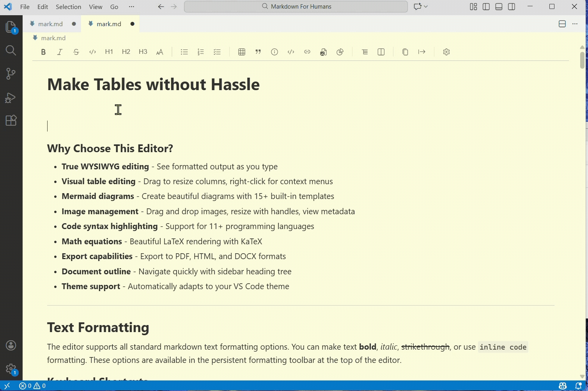Open the editor's settings gear in the toolbar
This screenshot has height=391, width=588.
pos(446,52)
